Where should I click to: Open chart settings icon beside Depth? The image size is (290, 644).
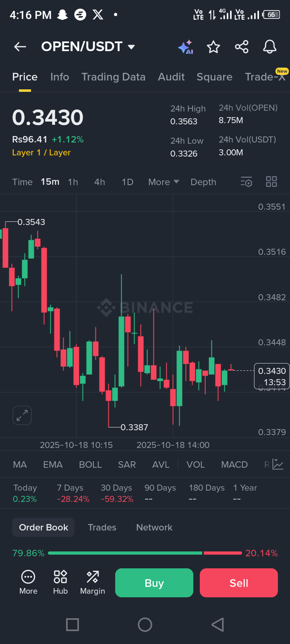pyautogui.click(x=246, y=182)
